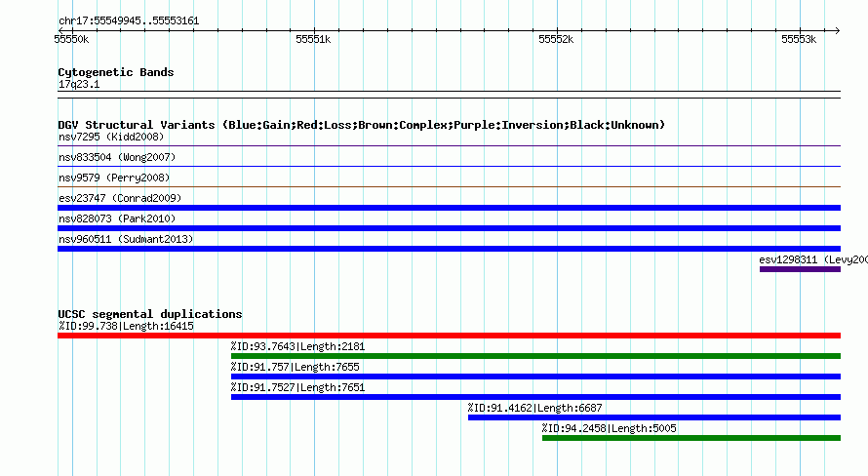
Task: Click the blue bar under Length:7655
Action: pyautogui.click(x=535, y=377)
